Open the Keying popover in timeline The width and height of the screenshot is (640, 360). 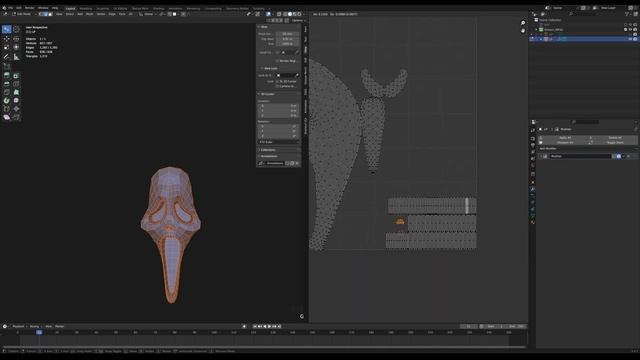(35, 326)
